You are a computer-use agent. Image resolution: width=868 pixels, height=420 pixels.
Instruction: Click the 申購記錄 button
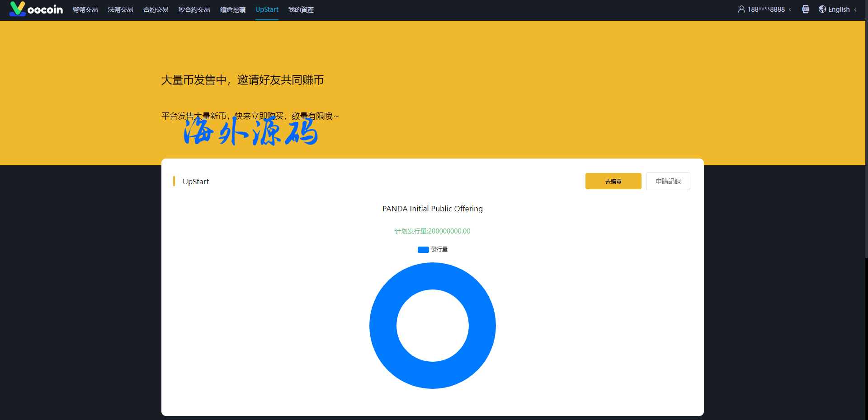[x=668, y=181]
